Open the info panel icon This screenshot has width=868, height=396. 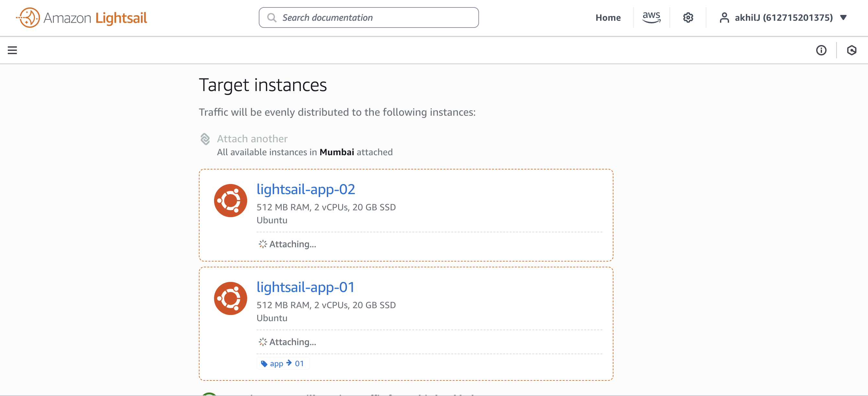821,50
